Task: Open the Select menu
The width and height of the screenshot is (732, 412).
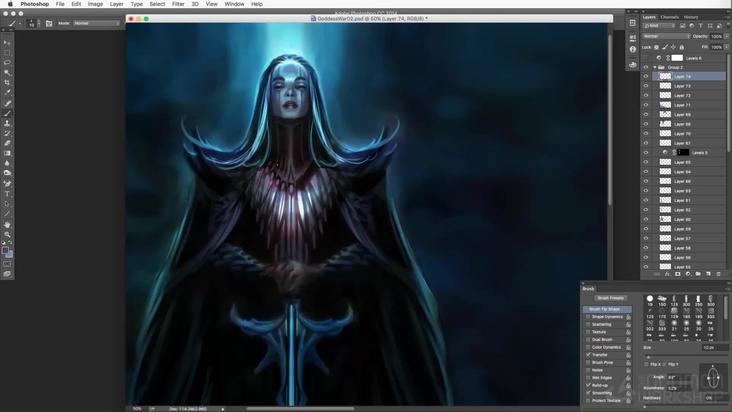Action: pos(157,4)
